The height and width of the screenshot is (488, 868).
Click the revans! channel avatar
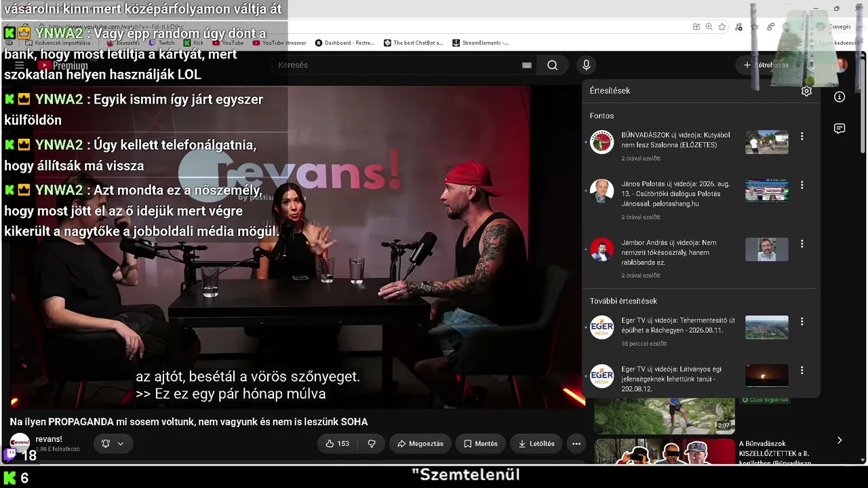20,443
